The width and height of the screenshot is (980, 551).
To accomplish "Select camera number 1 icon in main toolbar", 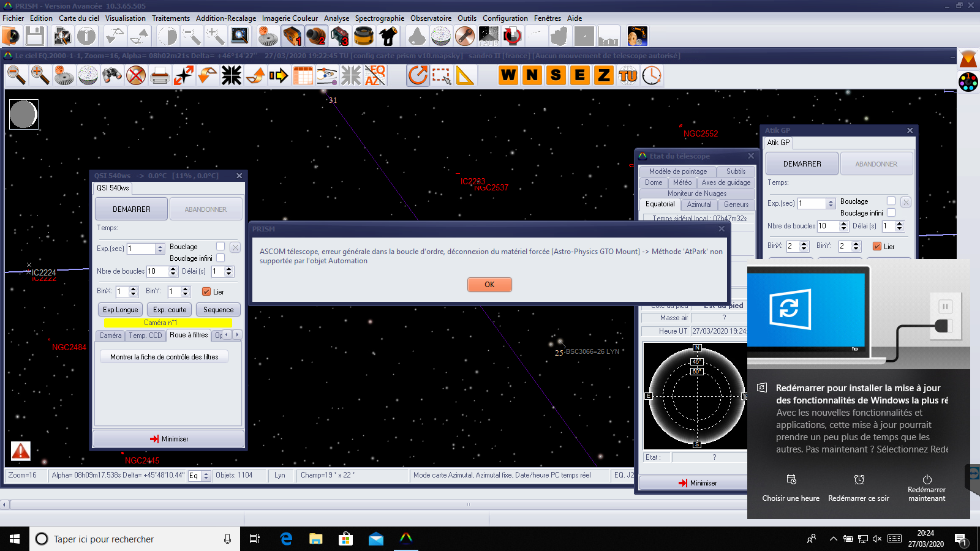I will (292, 36).
